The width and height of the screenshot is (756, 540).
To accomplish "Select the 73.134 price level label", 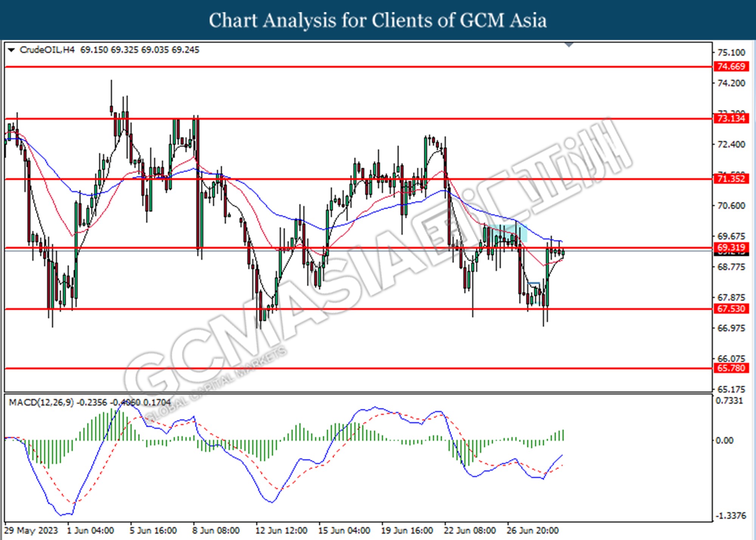I will [731, 118].
